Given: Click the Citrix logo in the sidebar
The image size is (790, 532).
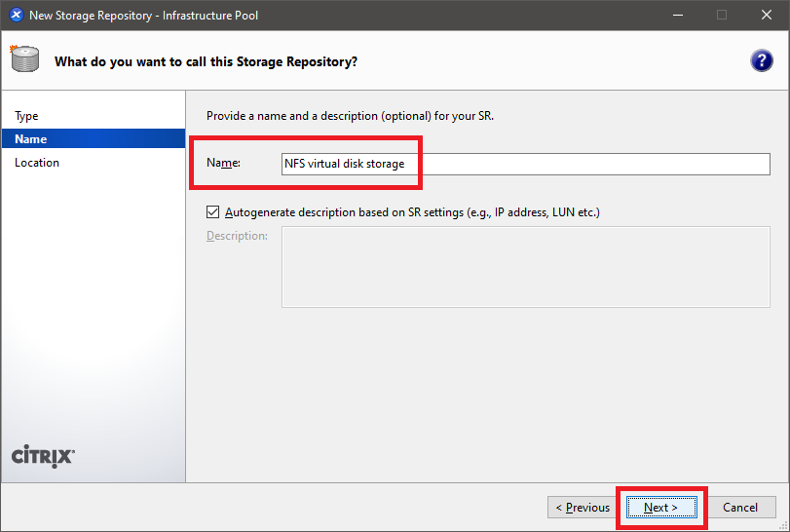Looking at the screenshot, I should (x=43, y=456).
